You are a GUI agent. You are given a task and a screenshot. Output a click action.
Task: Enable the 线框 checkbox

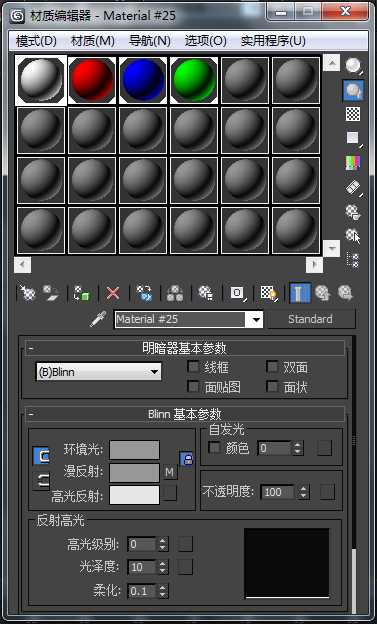pyautogui.click(x=193, y=367)
